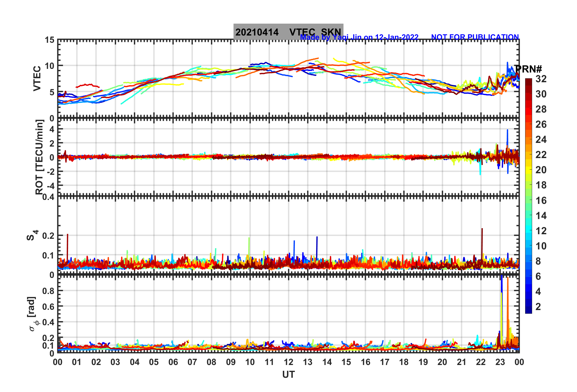This screenshot has width=577, height=392.
Task: Click x-axis hour tick label "05"
Action: pos(154,362)
